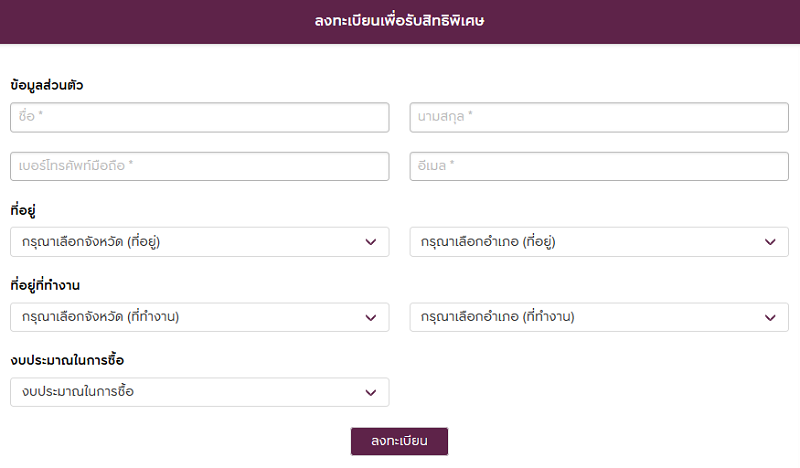Open the งบประมาณในการซื้อ budget combo box
Screen dimensions: 800x468
[x=199, y=392]
